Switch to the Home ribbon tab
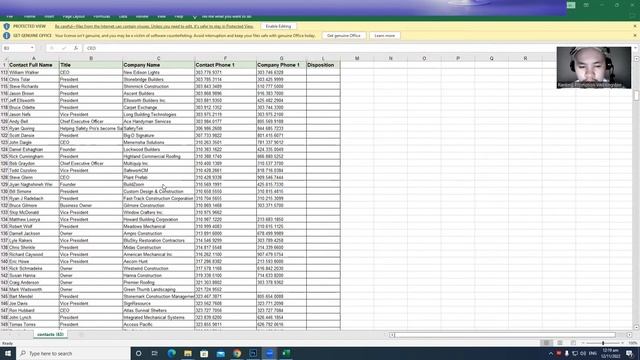640x360 pixels. [29, 16]
